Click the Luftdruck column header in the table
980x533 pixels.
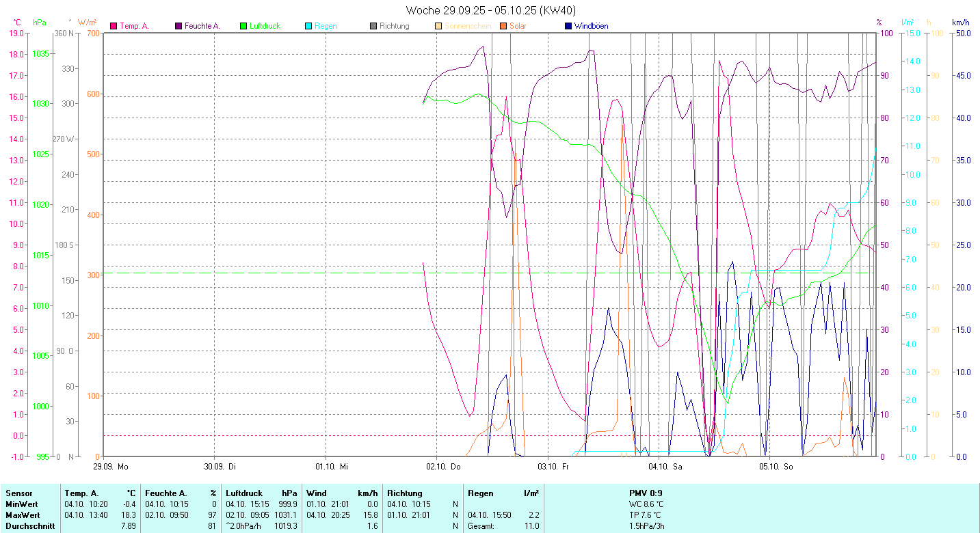(x=241, y=493)
